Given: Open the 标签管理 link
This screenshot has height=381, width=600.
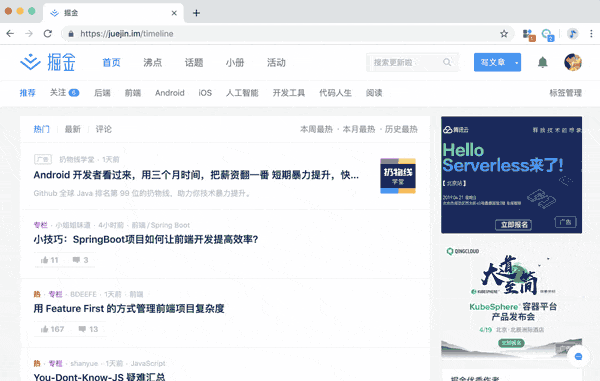Looking at the screenshot, I should point(566,93).
